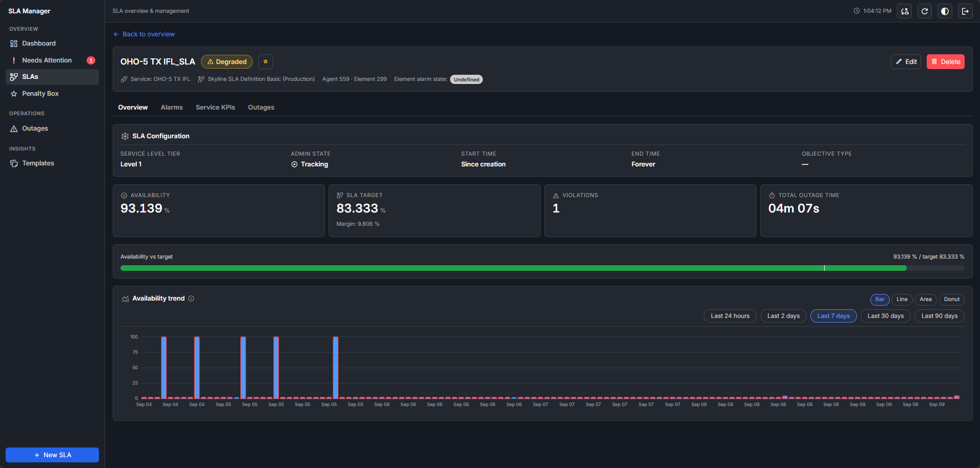Image resolution: width=980 pixels, height=468 pixels.
Task: Go back to overview link
Action: (144, 34)
